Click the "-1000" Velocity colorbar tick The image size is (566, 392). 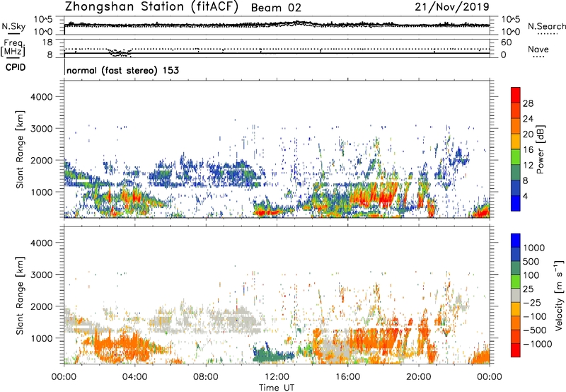coord(538,344)
